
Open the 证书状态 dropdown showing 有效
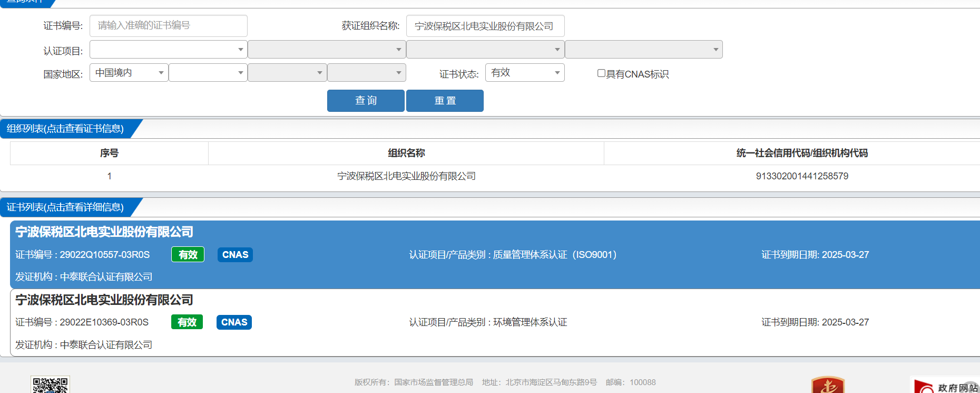(x=525, y=73)
